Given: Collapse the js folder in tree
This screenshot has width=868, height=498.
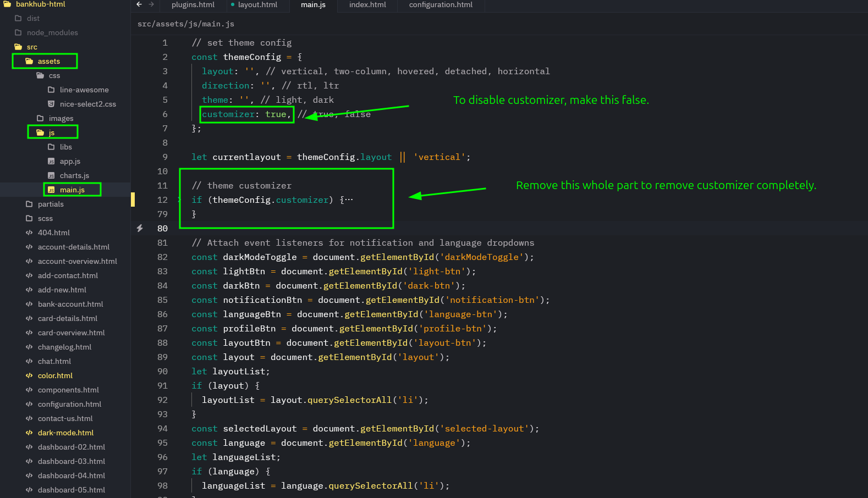Looking at the screenshot, I should point(51,132).
